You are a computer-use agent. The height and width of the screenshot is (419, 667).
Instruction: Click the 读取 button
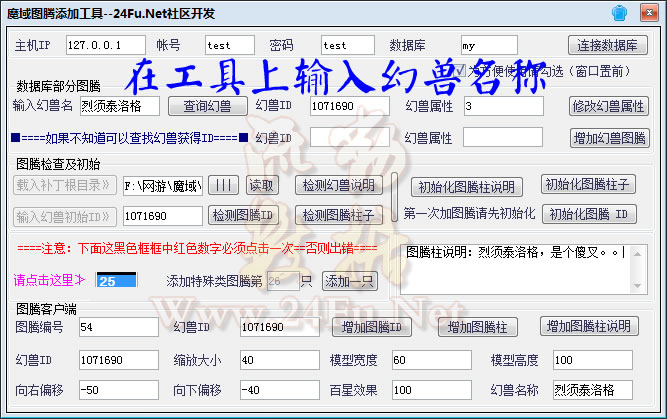pyautogui.click(x=260, y=185)
